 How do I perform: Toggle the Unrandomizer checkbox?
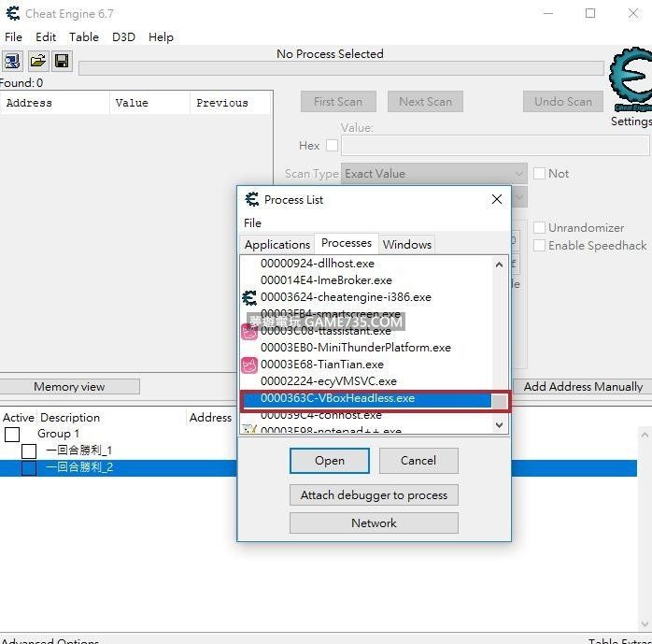point(539,228)
